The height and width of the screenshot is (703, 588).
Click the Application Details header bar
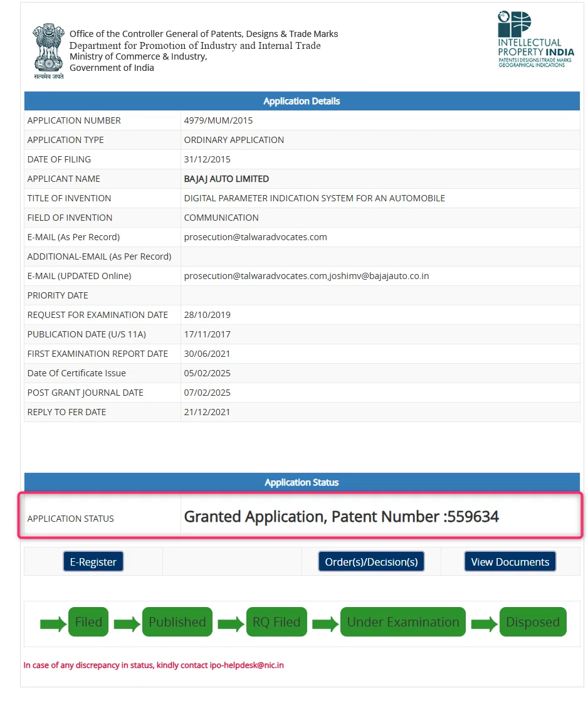pos(302,101)
